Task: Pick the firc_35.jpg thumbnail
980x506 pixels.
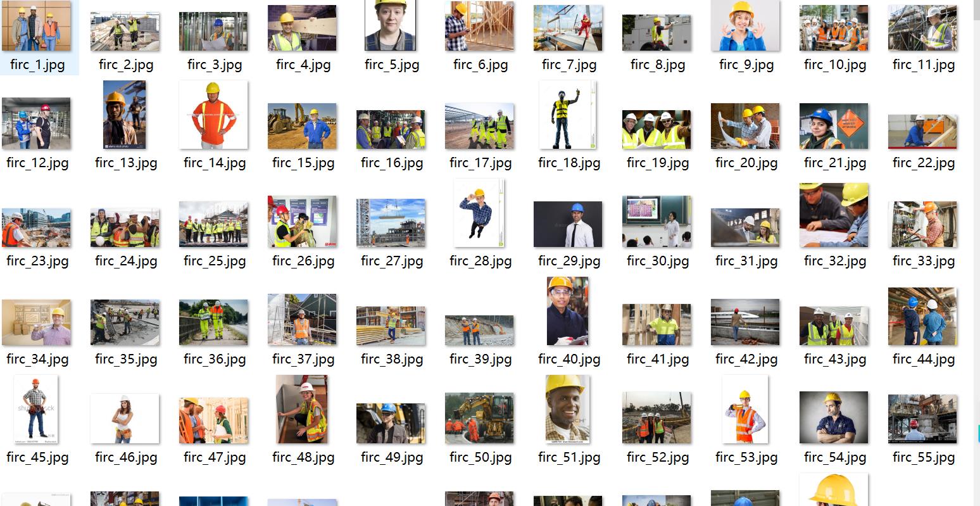Action: click(125, 322)
